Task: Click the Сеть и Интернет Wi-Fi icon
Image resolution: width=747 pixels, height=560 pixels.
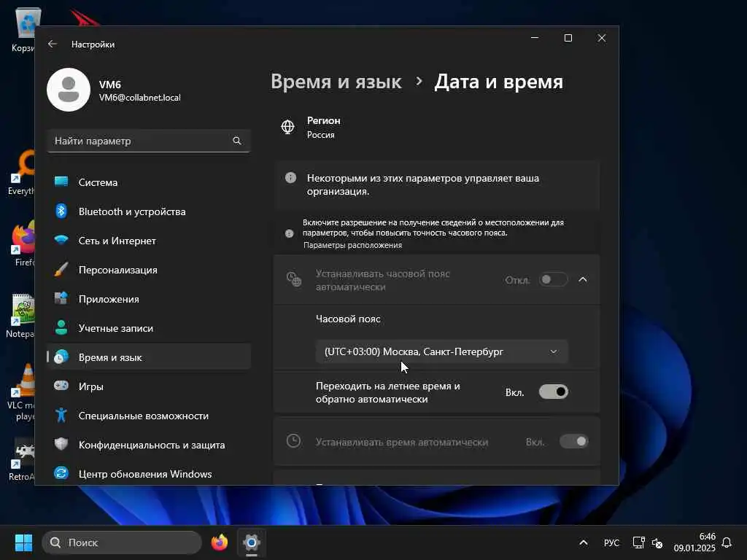Action: click(x=61, y=240)
